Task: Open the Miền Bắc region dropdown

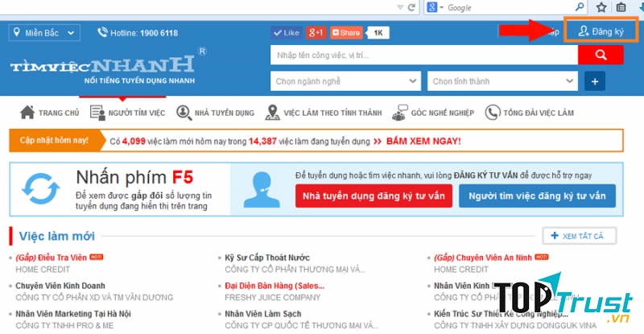Action: (x=44, y=33)
